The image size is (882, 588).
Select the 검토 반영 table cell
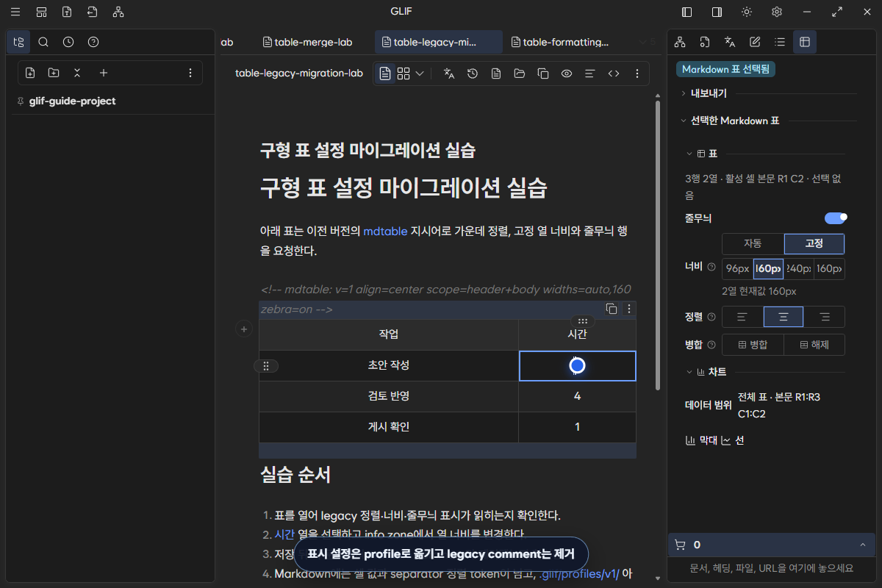coord(389,396)
